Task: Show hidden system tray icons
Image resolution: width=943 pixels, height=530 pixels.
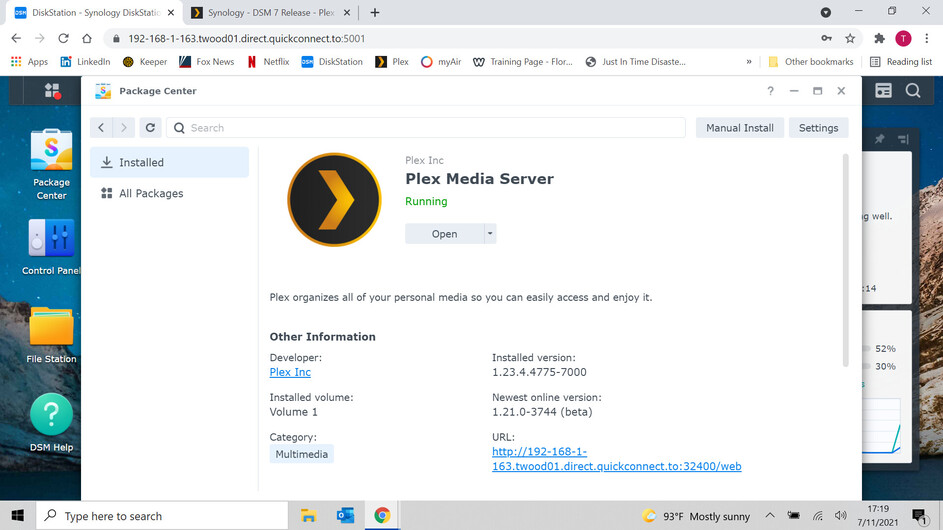Action: point(770,516)
